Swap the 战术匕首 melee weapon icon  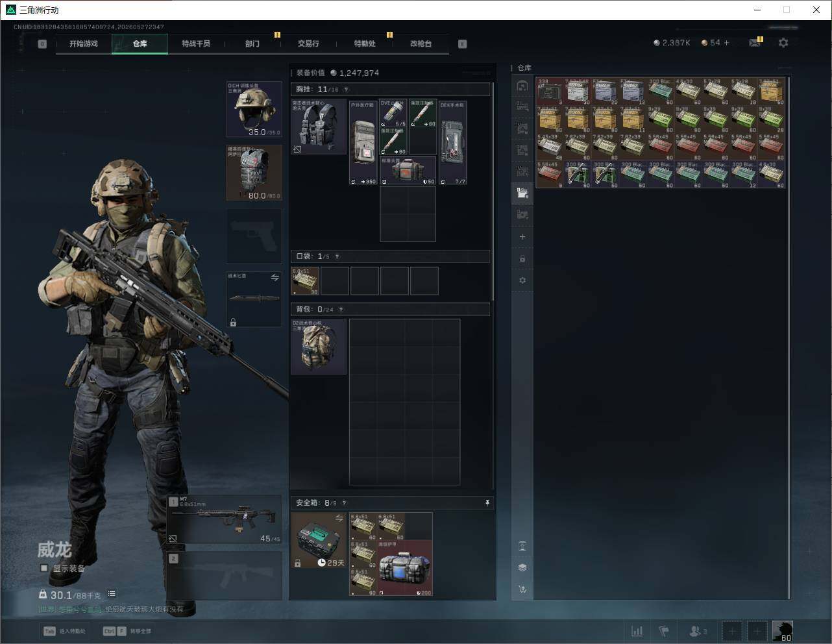click(275, 278)
